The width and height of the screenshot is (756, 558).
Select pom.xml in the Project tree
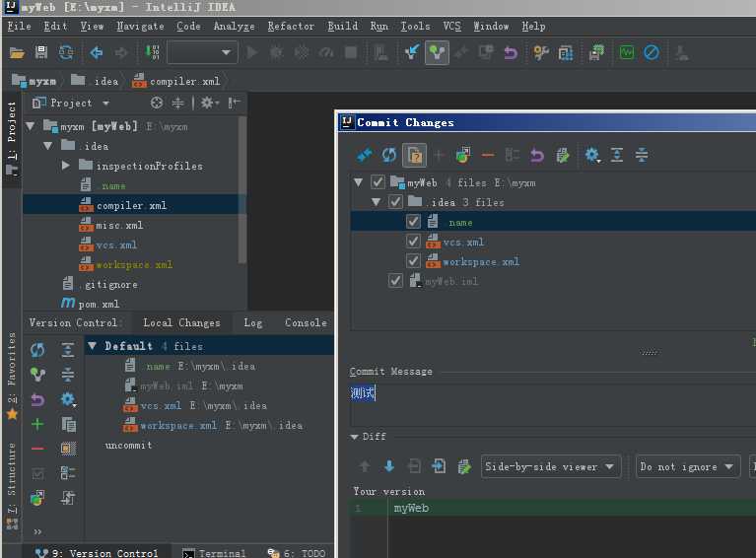point(99,304)
